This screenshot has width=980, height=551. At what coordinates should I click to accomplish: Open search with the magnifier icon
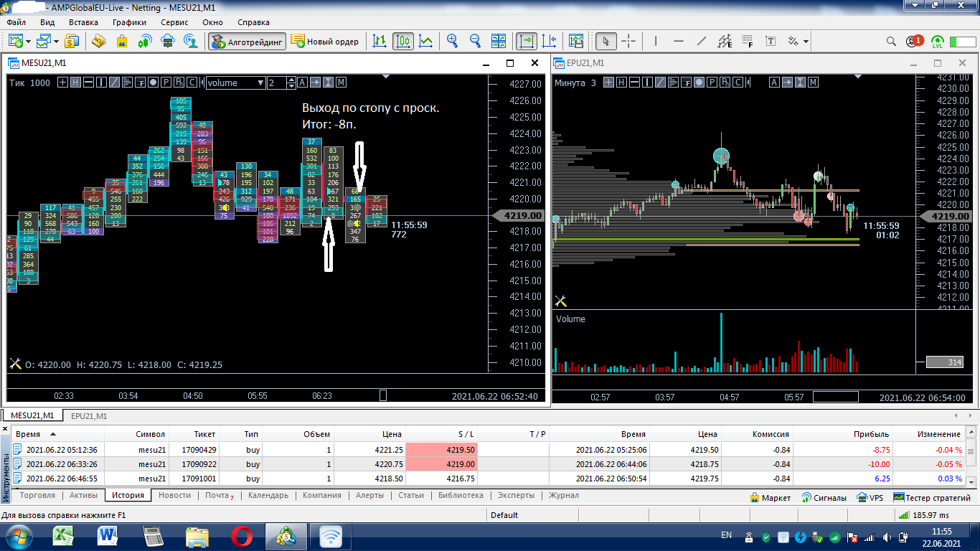coord(891,41)
